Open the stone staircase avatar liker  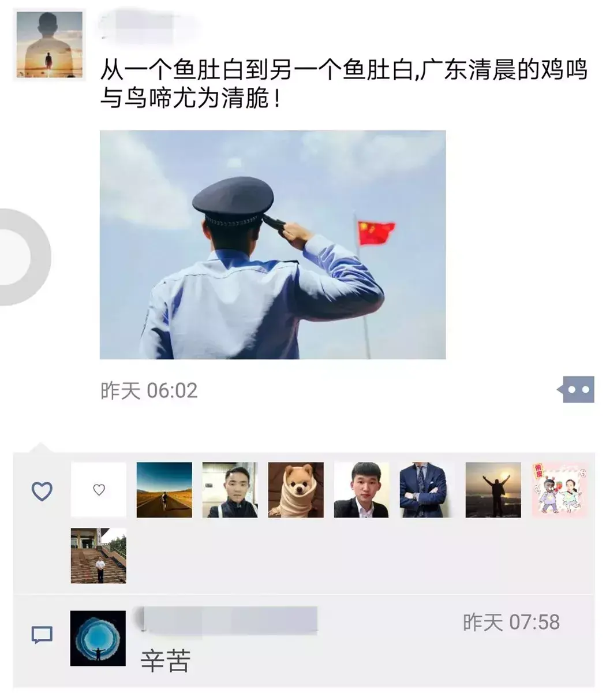99,556
